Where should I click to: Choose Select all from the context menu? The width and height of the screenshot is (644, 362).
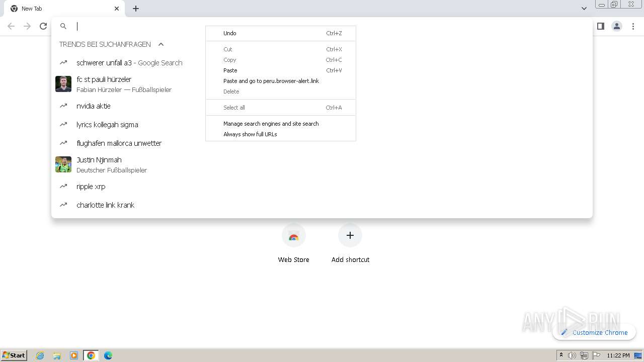281,108
